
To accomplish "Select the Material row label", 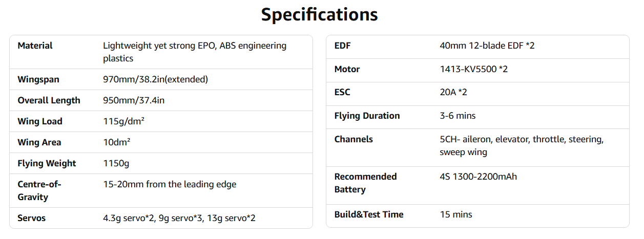I will (35, 46).
